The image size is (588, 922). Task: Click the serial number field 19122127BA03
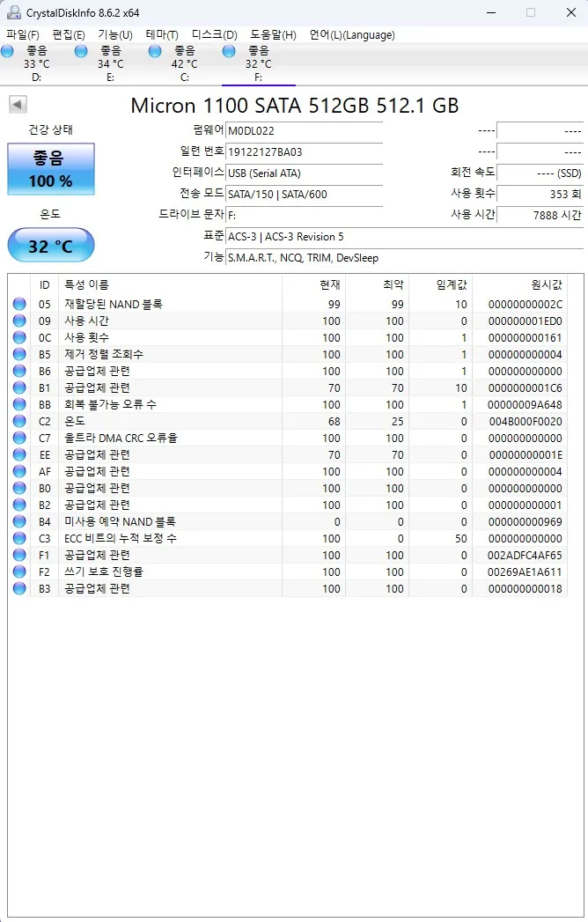pos(304,151)
